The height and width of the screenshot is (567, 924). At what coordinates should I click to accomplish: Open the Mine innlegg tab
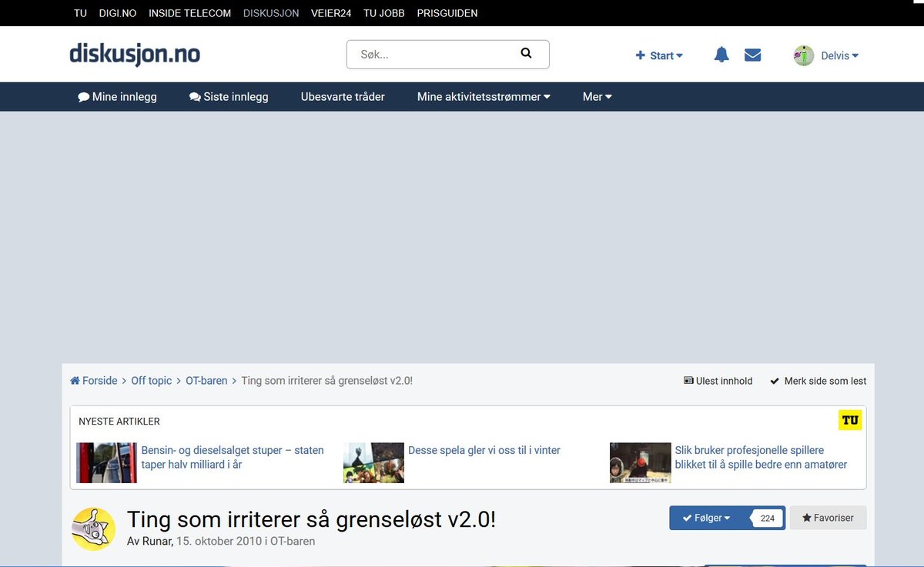pos(117,97)
